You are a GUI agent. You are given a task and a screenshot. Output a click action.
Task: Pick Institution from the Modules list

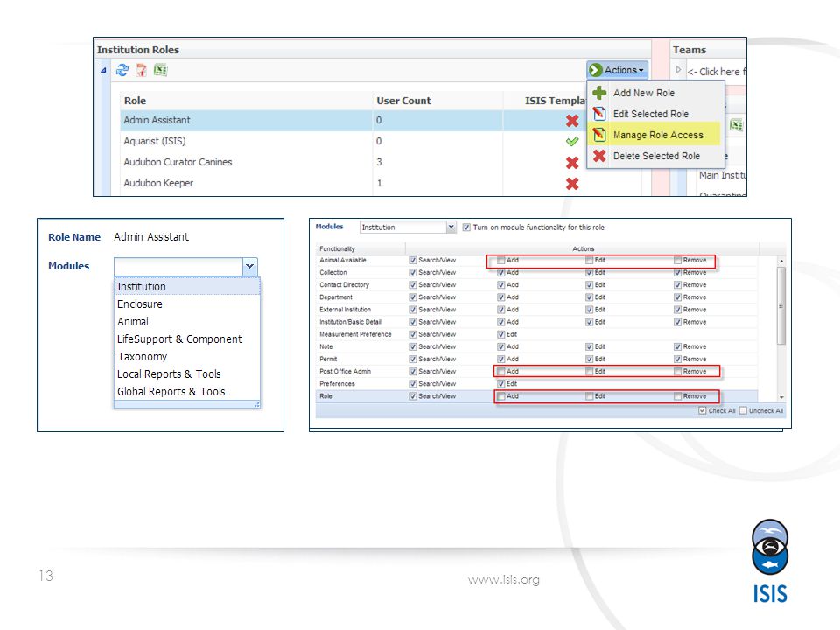point(187,287)
